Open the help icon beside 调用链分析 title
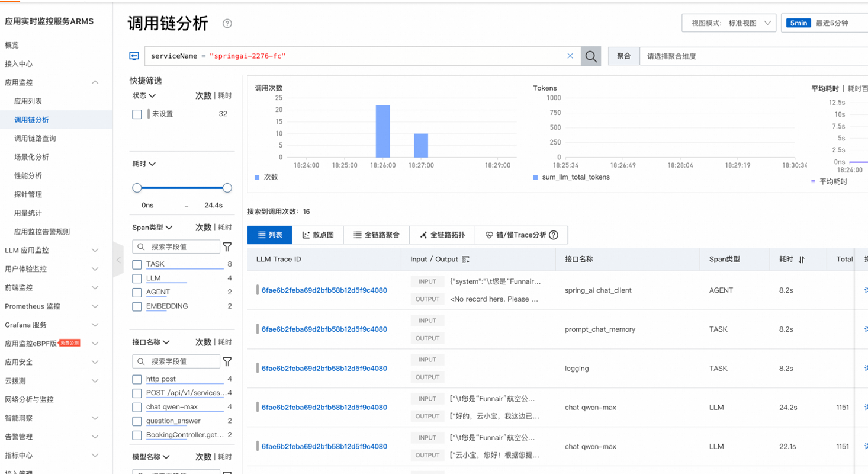The image size is (868, 474). click(229, 24)
